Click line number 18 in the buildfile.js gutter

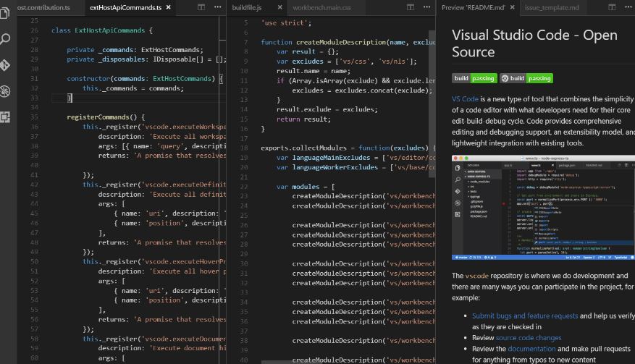click(244, 148)
